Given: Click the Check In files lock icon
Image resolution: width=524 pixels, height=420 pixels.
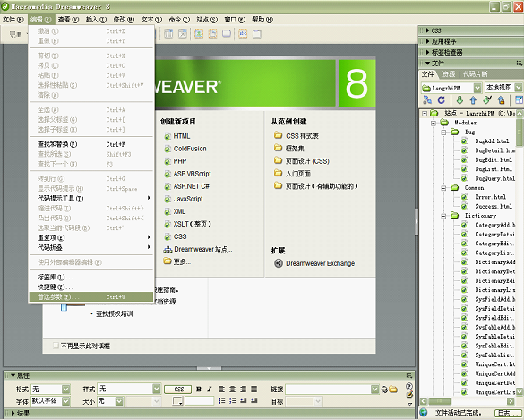Looking at the screenshot, I should click(x=501, y=99).
